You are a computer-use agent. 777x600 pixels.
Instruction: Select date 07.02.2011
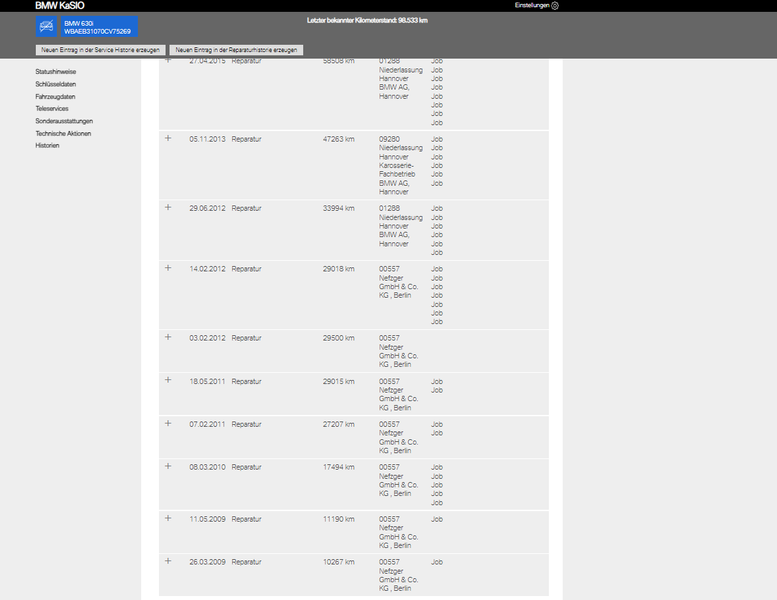207,425
